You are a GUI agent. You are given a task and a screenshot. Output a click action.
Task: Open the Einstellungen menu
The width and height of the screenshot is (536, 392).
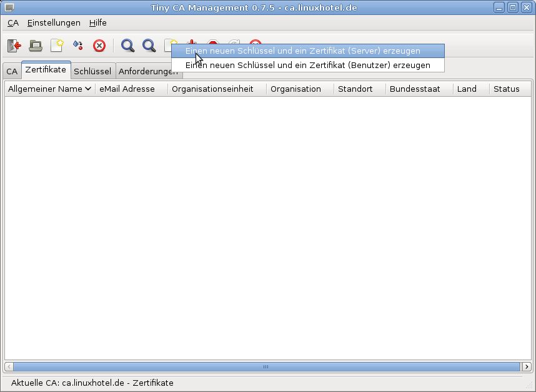[54, 23]
